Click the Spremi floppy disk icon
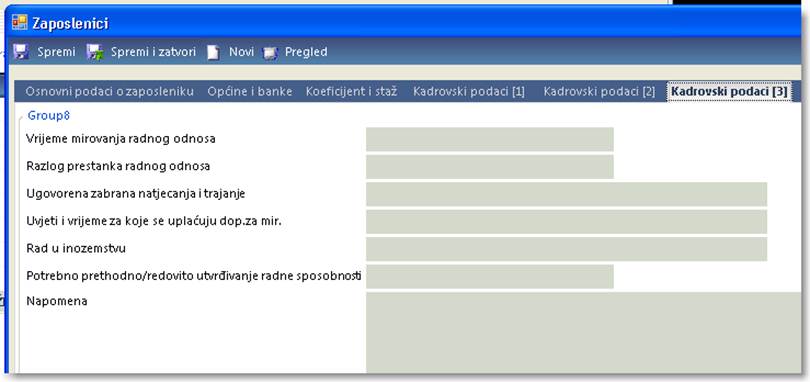This screenshot has height=382, width=810. pos(21,52)
